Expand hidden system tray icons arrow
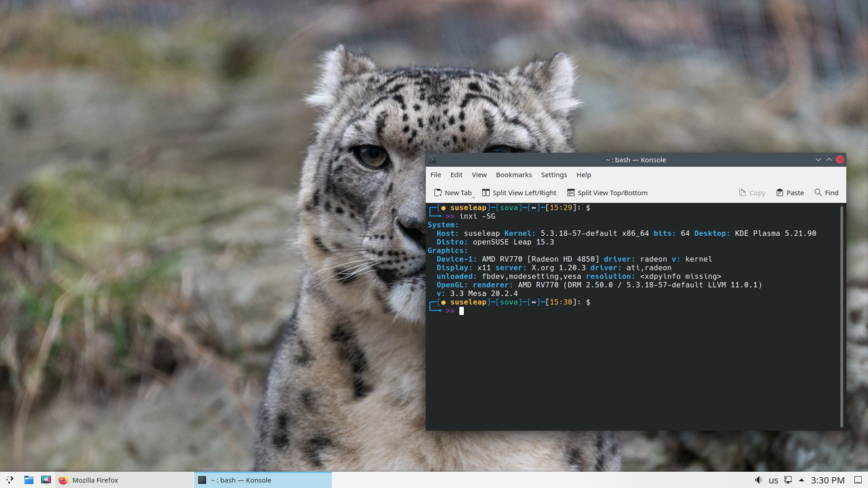The image size is (868, 488). (x=802, y=480)
